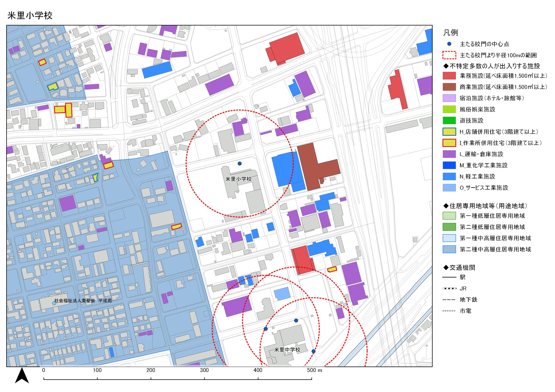This screenshot has height=392, width=555.
Task: Click the 社会福祉法人寛聖会 平成苑 label
Action: 83,301
